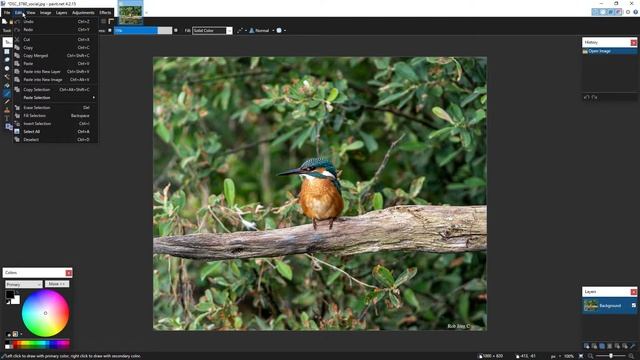Open the Layers menu
Image resolution: width=640 pixels, height=360 pixels.
tap(61, 13)
